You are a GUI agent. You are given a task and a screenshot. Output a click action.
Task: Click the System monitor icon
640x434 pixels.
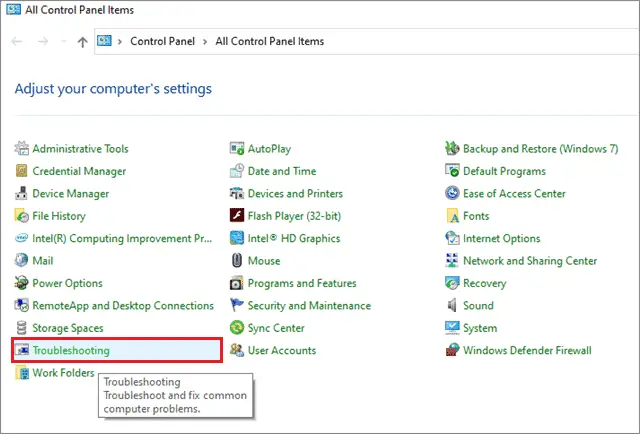[452, 327]
